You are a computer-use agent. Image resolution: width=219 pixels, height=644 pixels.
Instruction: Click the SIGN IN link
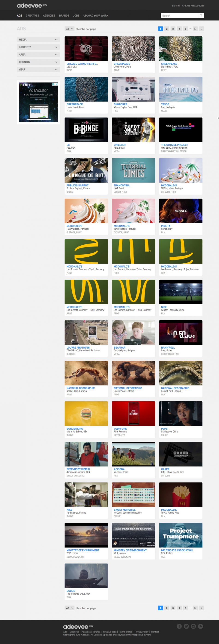pos(175,6)
